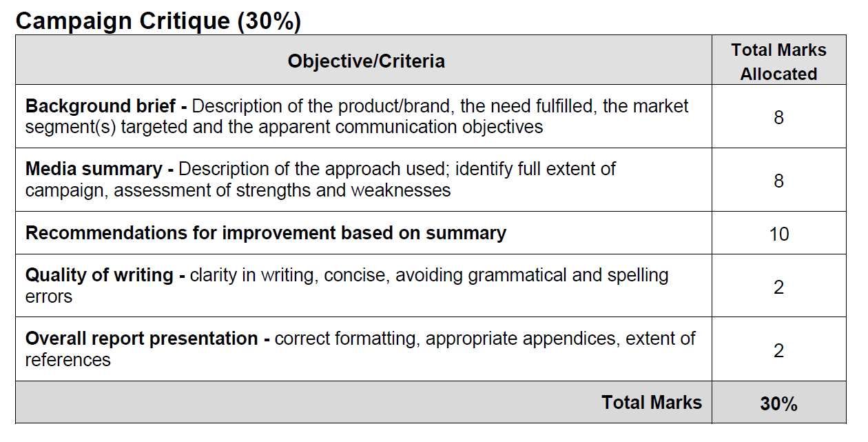
Task: Select the Background brief marks value 8
Action: click(x=778, y=117)
